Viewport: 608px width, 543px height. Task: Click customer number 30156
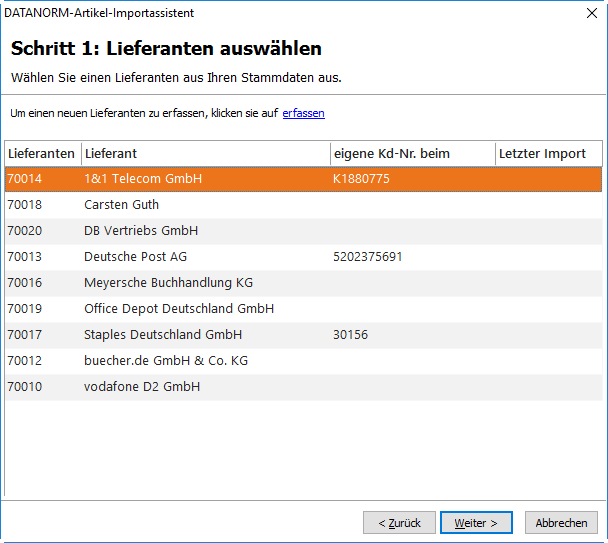coord(351,335)
